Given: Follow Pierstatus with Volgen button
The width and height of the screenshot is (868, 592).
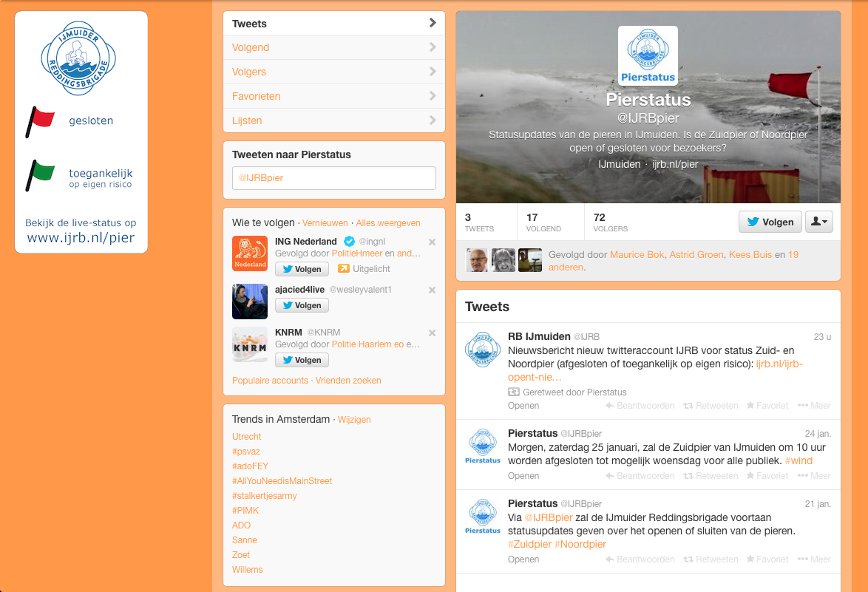Looking at the screenshot, I should (770, 222).
